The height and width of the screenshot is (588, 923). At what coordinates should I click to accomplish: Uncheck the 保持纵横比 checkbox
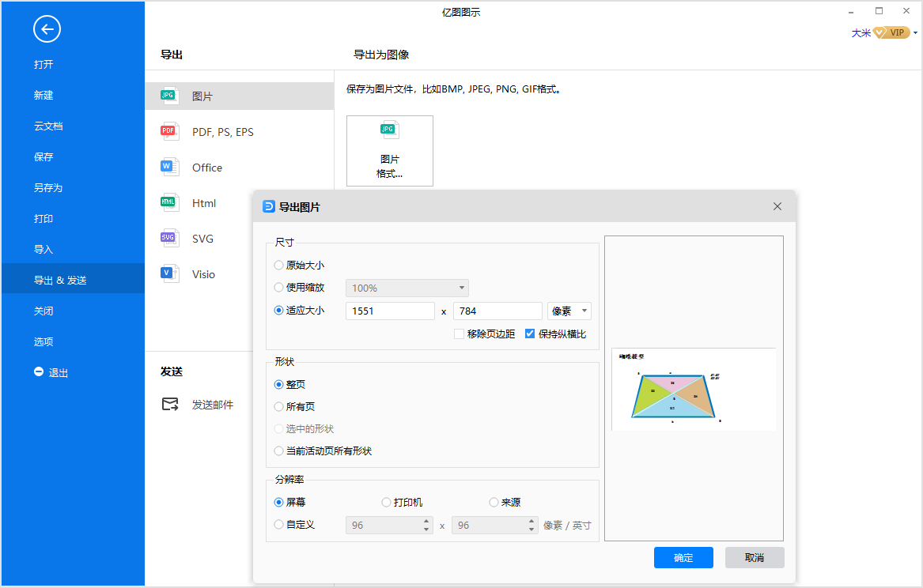[530, 334]
